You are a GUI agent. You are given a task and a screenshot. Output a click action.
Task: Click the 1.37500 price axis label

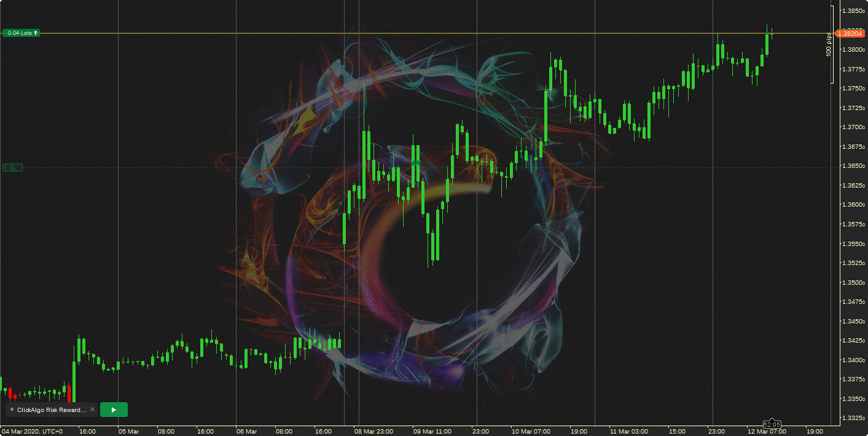click(854, 89)
